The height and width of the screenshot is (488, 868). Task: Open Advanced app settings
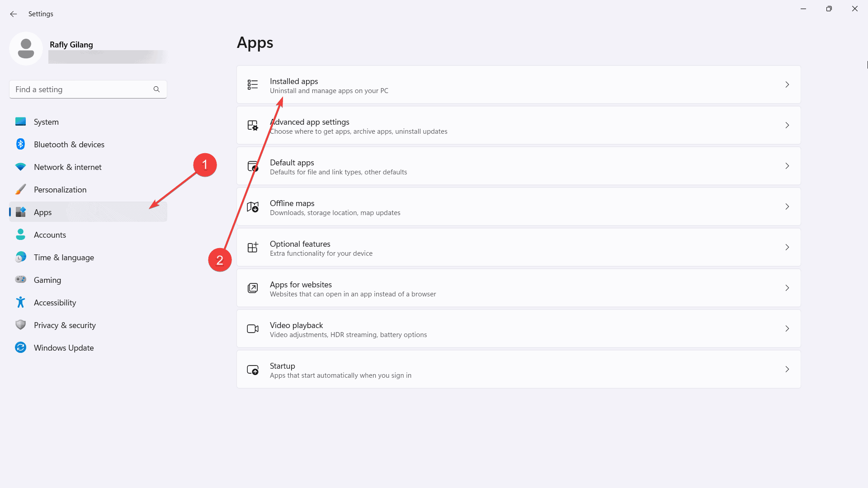click(x=518, y=125)
